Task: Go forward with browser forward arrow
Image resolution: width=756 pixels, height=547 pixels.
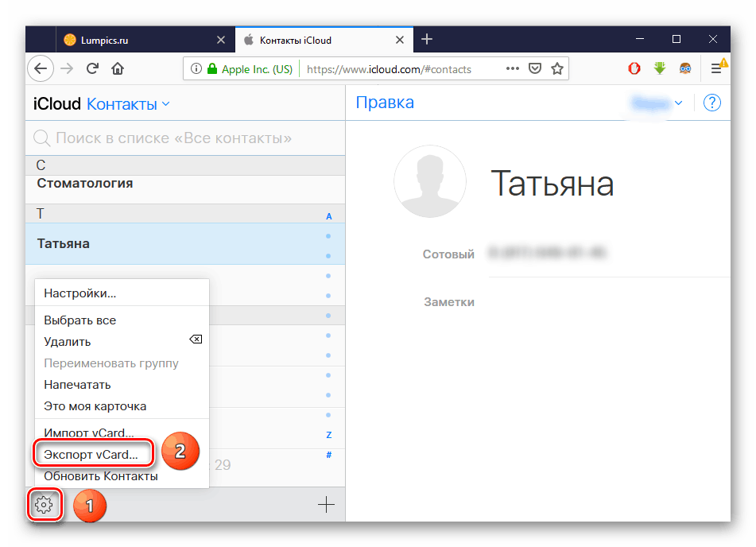Action: (x=67, y=68)
